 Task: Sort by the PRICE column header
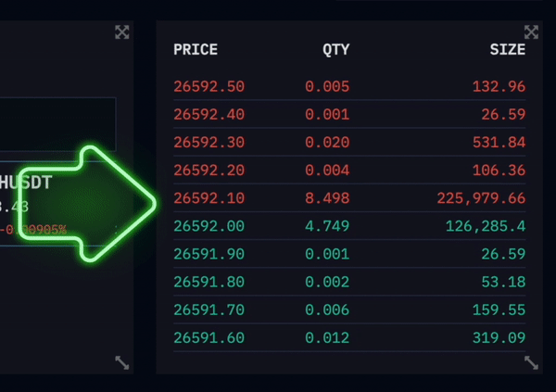click(196, 50)
